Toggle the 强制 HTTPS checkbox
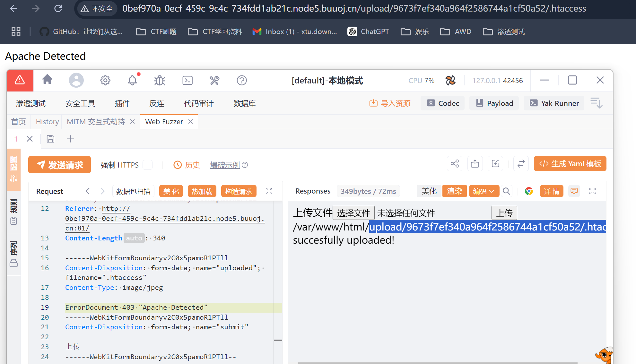The image size is (636, 364). [x=147, y=165]
